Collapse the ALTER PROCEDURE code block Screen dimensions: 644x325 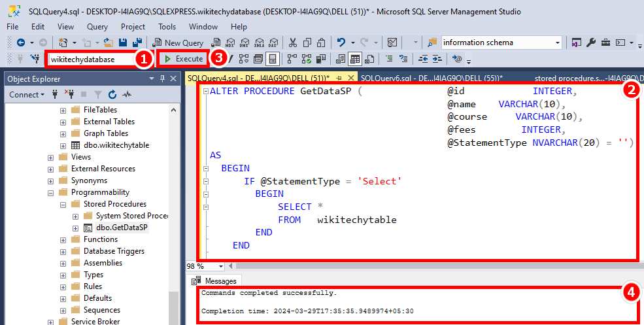click(205, 91)
